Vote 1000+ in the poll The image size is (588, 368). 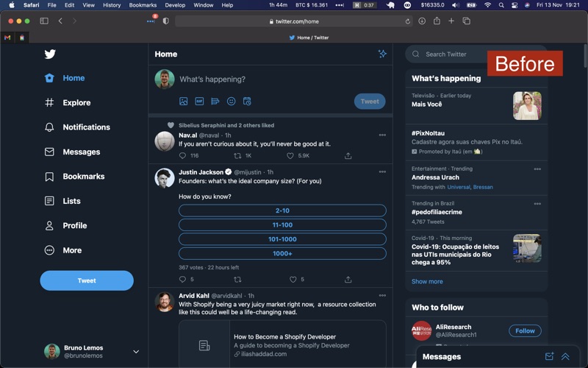pyautogui.click(x=282, y=253)
